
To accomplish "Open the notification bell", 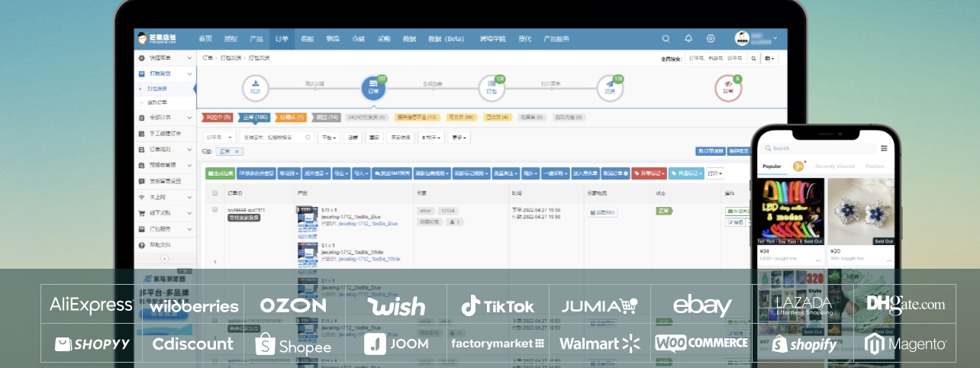I will click(688, 38).
